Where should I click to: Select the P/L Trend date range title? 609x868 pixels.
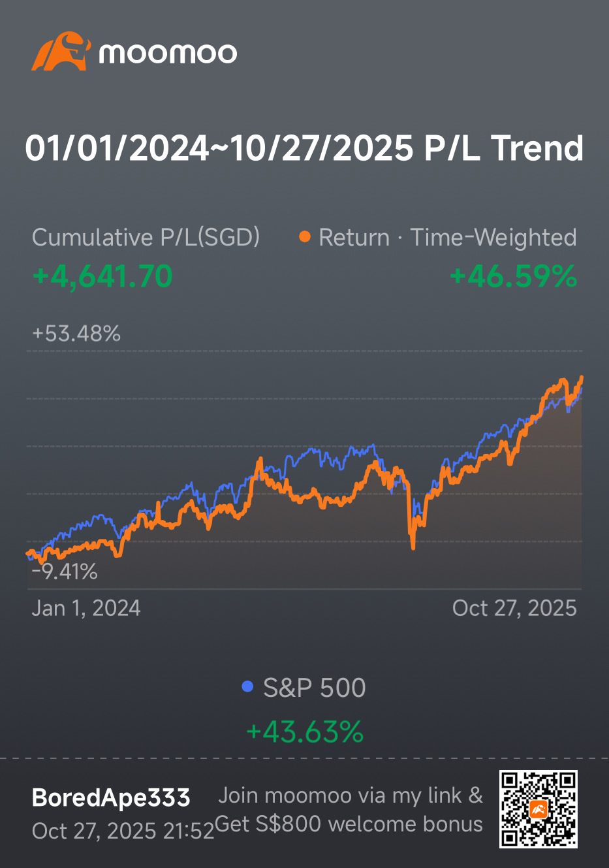pos(304,148)
